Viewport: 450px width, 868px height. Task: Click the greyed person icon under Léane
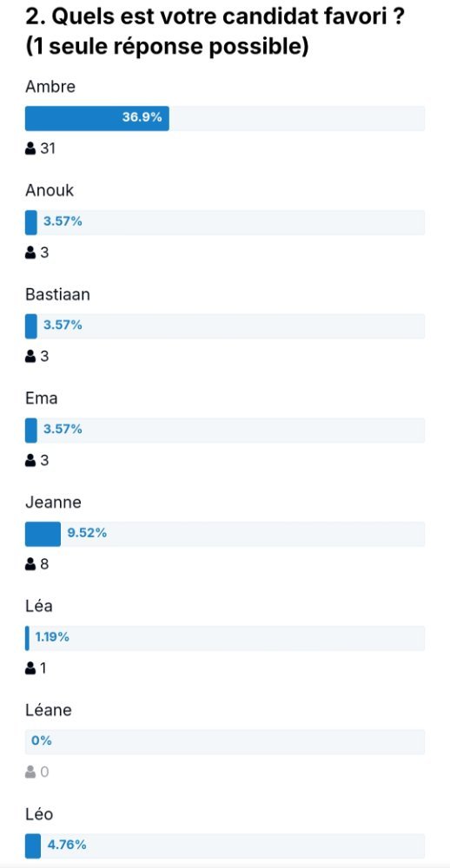click(30, 773)
